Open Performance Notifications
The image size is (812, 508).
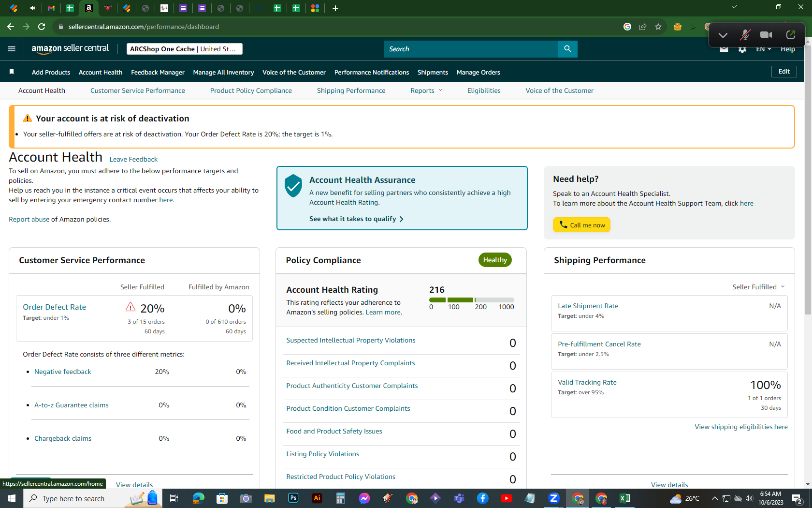(372, 72)
